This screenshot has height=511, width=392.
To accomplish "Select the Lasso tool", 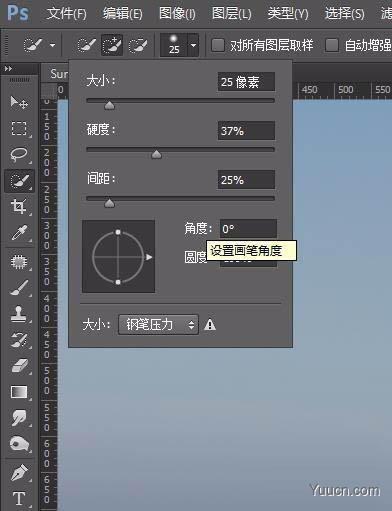I will (19, 155).
